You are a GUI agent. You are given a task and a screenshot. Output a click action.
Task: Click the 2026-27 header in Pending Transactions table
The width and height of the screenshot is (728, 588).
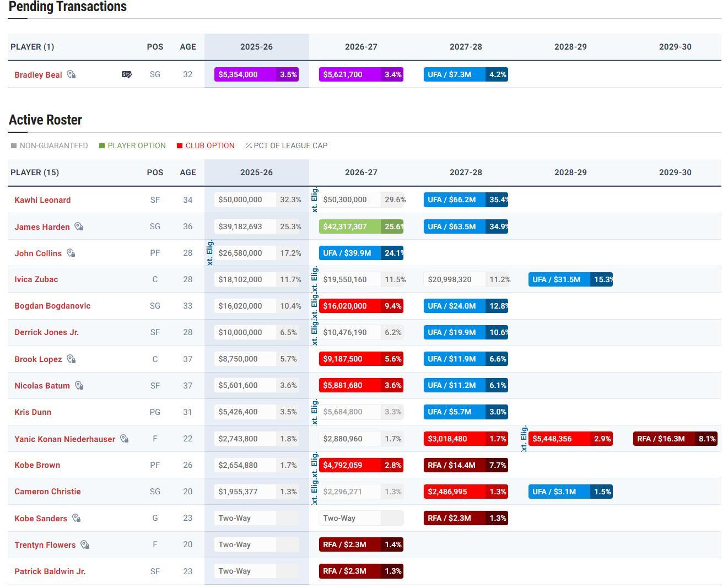(361, 47)
